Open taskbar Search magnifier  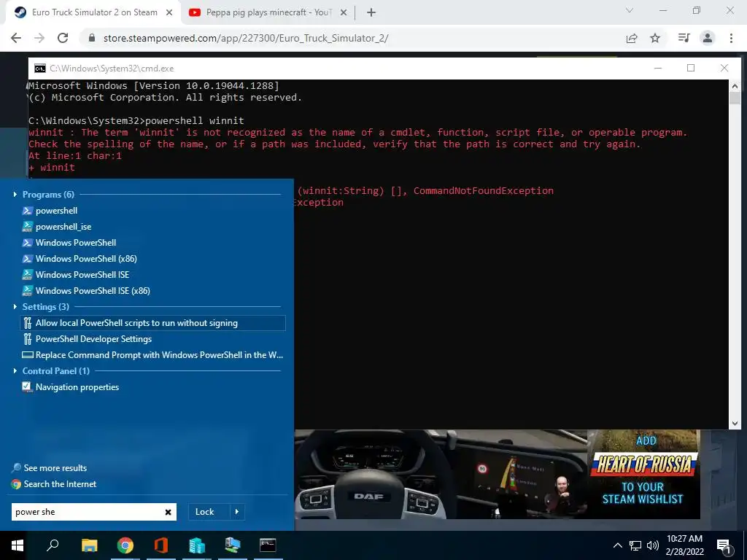pyautogui.click(x=53, y=545)
